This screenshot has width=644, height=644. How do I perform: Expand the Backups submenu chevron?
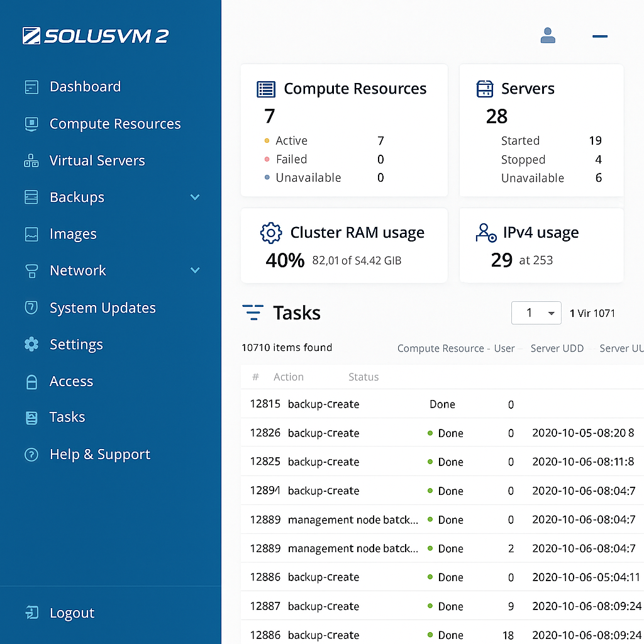pos(195,197)
